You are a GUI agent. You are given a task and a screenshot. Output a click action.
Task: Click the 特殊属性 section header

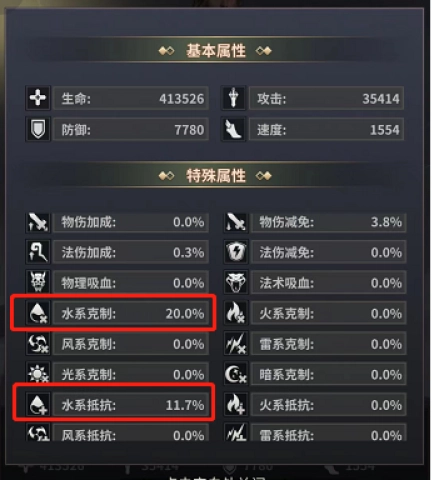coord(215,175)
